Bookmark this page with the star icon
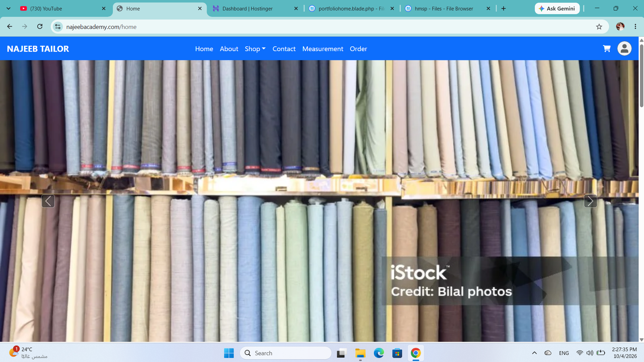Image resolution: width=644 pixels, height=362 pixels. (x=599, y=27)
